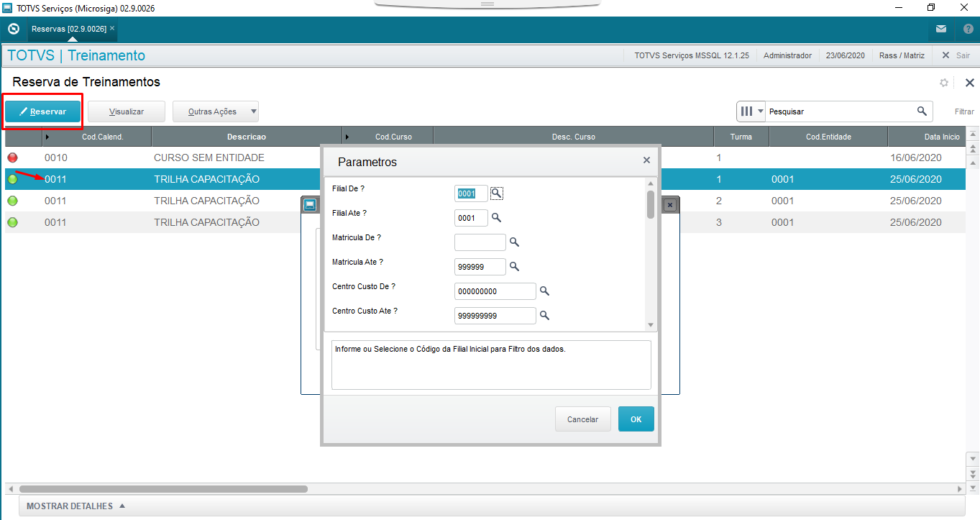Click the Filtrar link

coord(964,111)
